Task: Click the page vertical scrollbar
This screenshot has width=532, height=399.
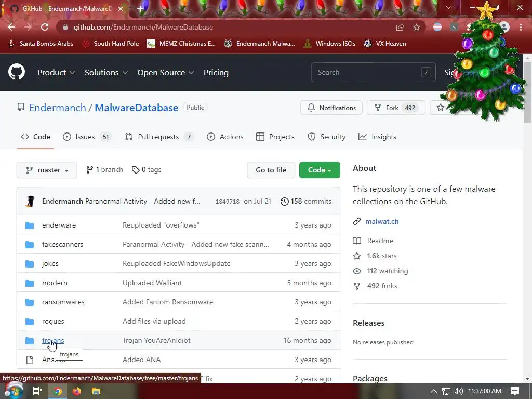Action: pos(527,91)
